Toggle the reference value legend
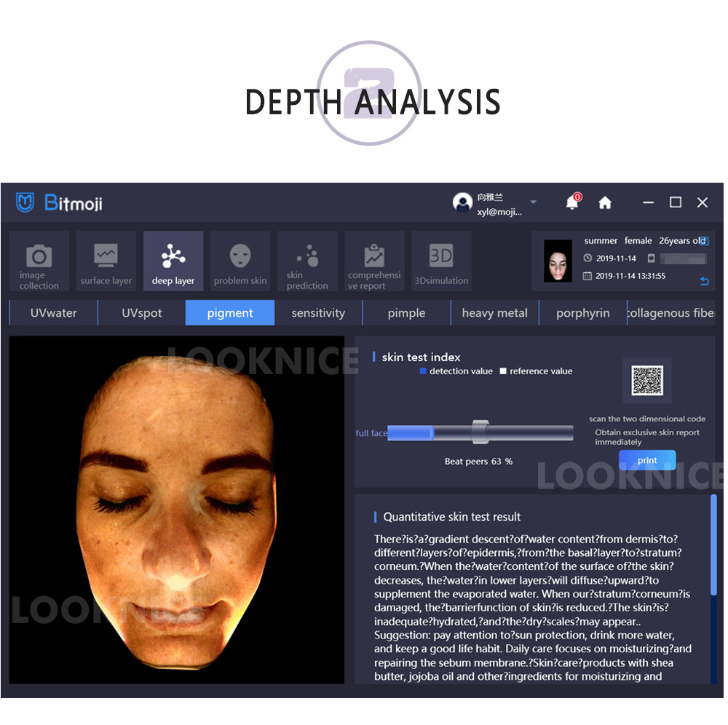Screen dimensions: 728x725 [x=502, y=371]
